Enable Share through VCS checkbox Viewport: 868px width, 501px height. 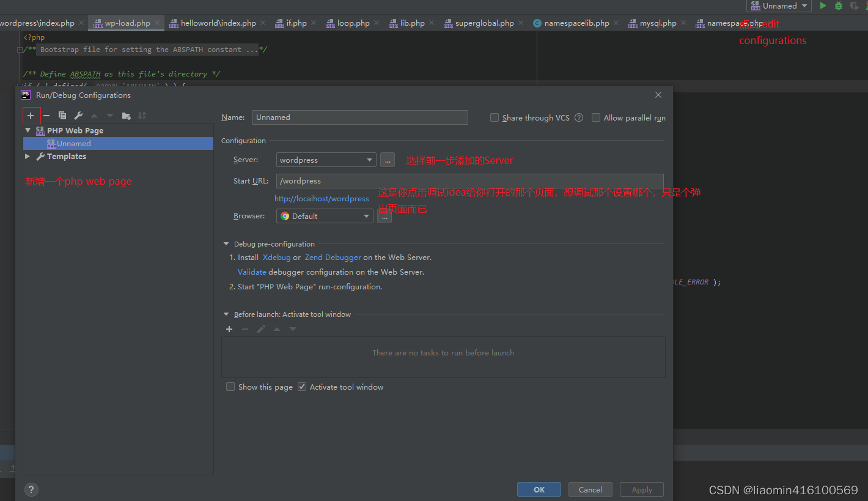click(495, 117)
